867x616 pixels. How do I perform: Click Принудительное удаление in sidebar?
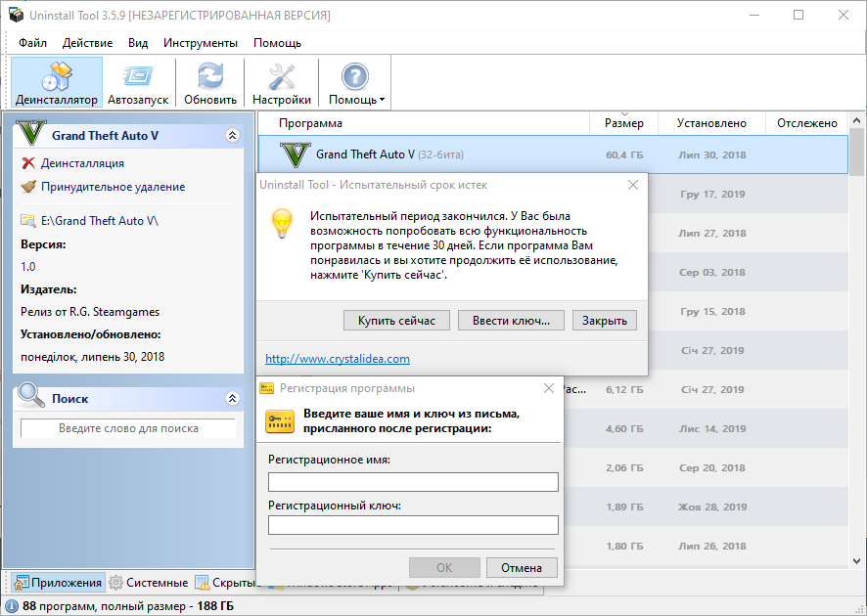click(x=113, y=187)
